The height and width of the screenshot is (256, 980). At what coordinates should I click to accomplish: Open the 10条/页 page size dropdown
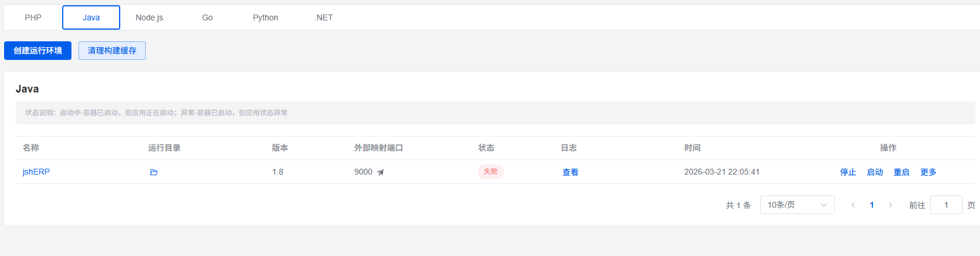click(797, 205)
